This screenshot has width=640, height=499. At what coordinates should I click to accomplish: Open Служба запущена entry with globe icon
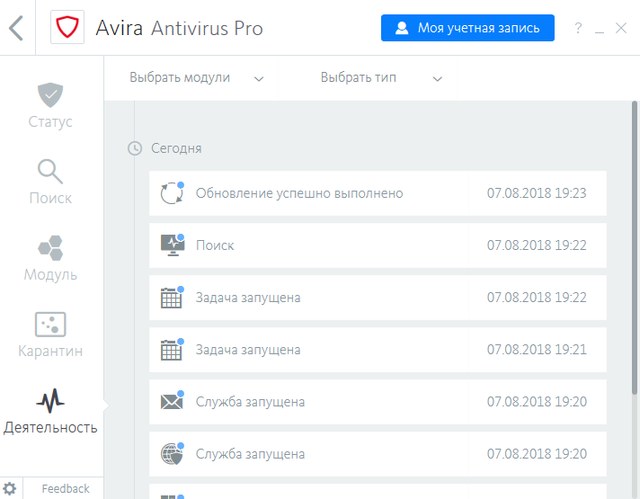click(378, 454)
